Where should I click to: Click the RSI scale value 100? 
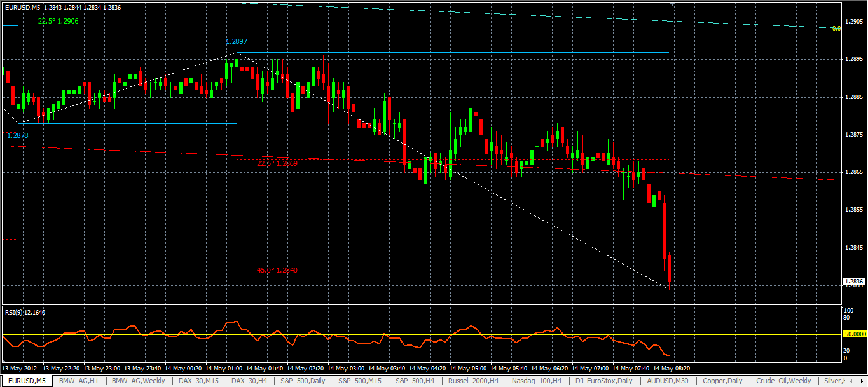pos(850,311)
